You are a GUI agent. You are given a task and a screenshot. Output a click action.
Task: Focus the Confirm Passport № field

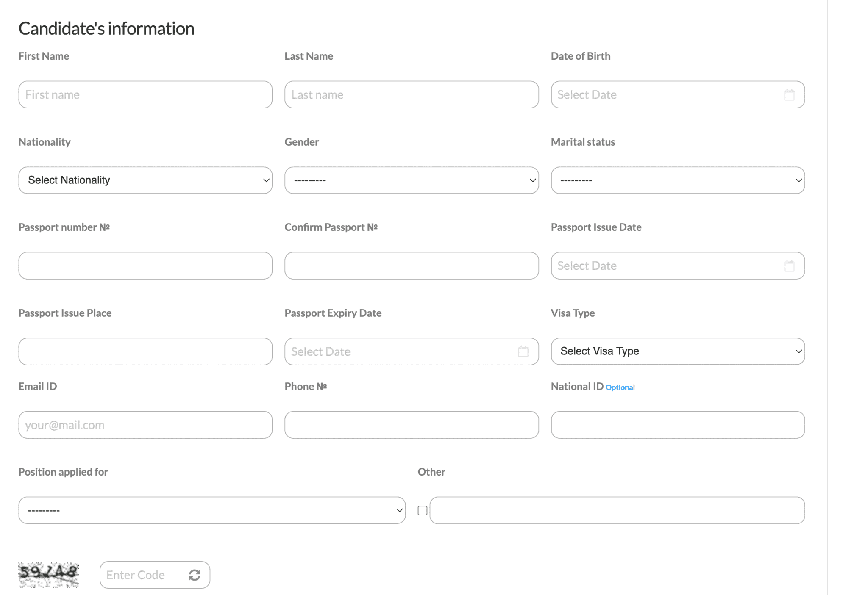(x=411, y=266)
